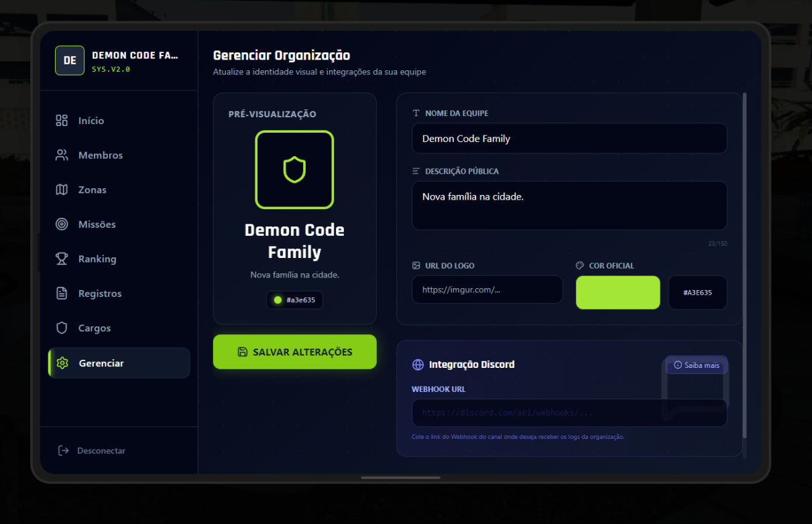Click the Gerenciar gear icon
Screen dimensions: 812x524
(62, 363)
